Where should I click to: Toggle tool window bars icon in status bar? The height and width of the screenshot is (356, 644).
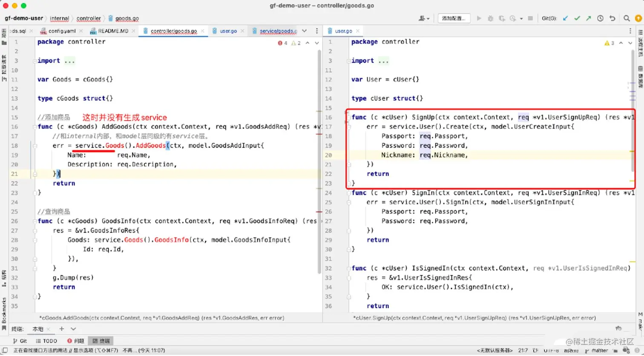click(x=5, y=350)
